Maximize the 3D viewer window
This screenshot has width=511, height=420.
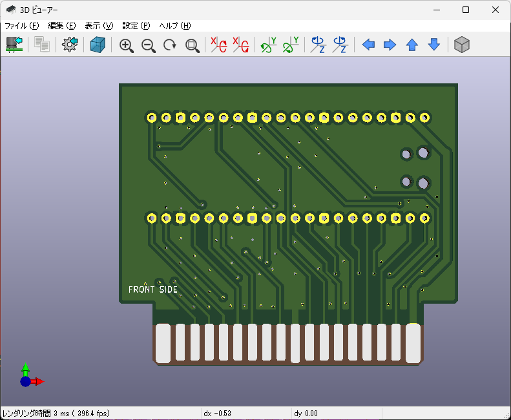tap(466, 10)
